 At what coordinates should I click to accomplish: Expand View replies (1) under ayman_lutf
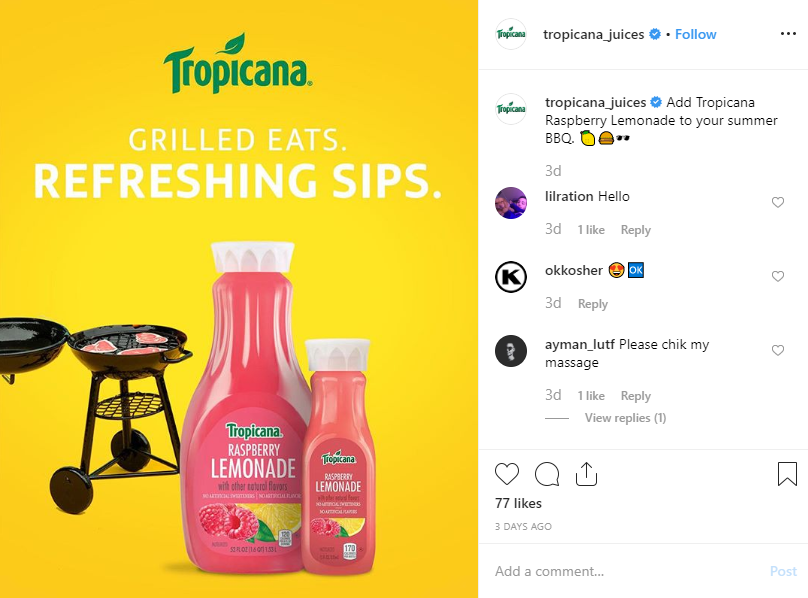[625, 418]
